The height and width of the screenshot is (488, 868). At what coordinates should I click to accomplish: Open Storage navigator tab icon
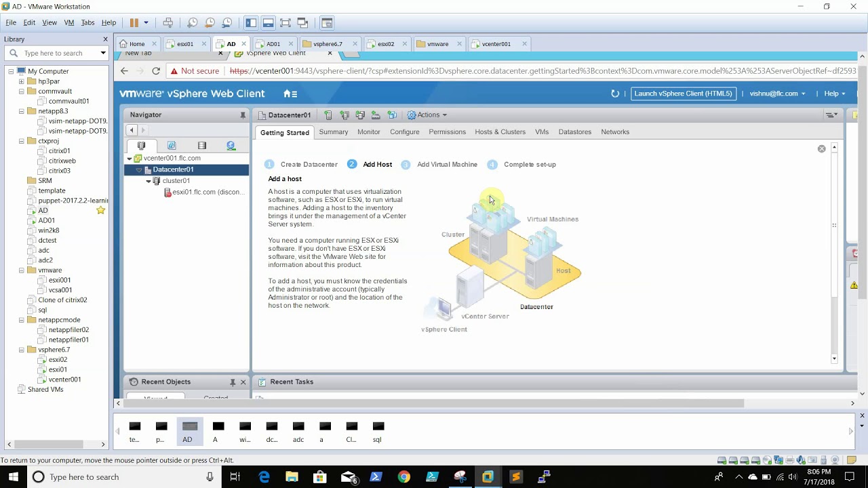click(x=202, y=145)
